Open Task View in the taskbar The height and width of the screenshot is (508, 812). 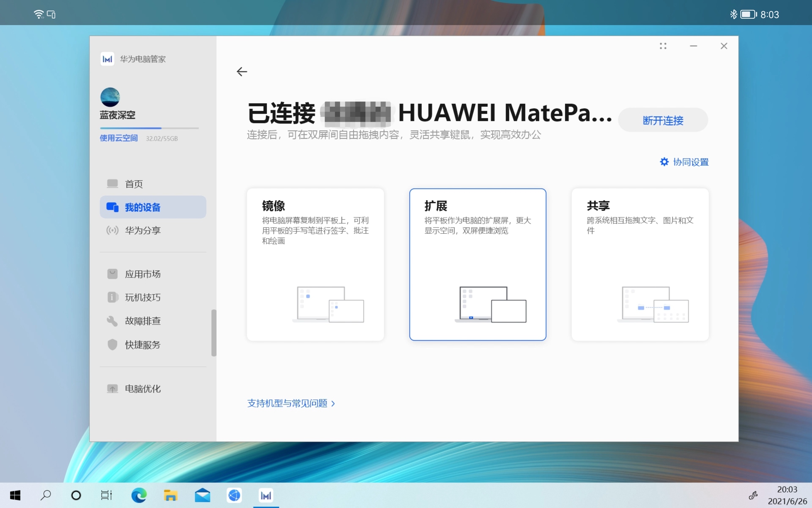[x=107, y=495]
